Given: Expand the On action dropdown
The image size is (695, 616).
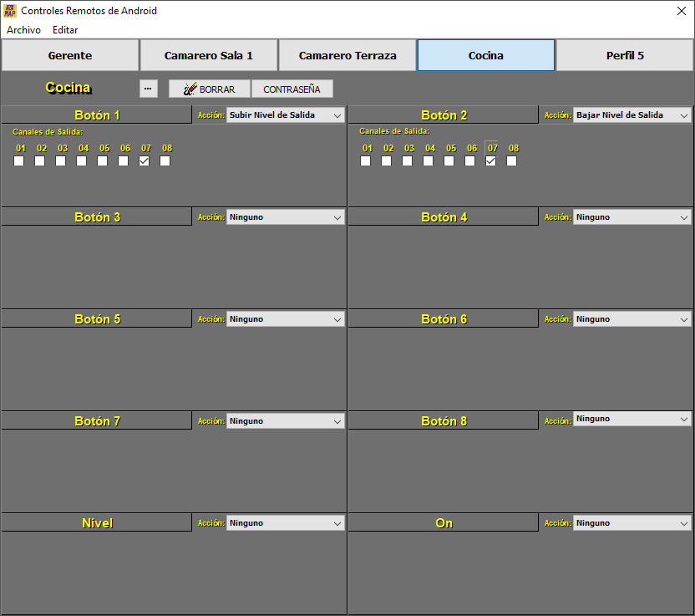Looking at the screenshot, I should click(x=632, y=523).
